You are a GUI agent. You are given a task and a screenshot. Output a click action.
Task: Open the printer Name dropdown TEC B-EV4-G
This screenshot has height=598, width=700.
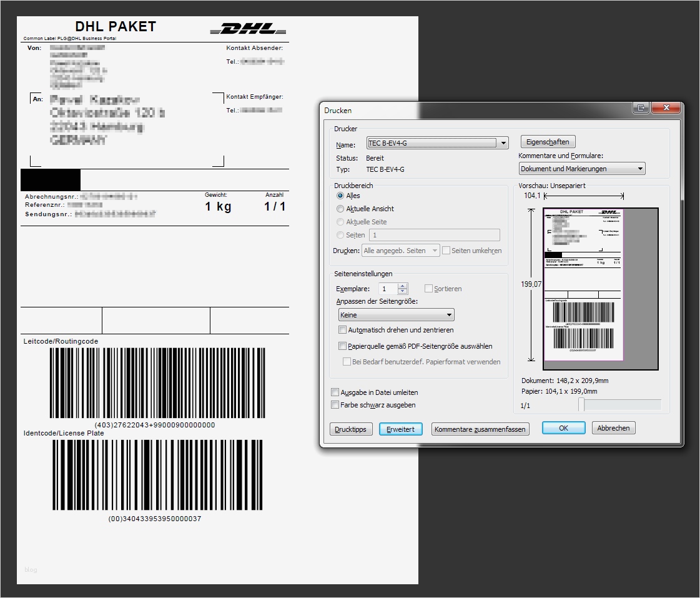tap(437, 143)
